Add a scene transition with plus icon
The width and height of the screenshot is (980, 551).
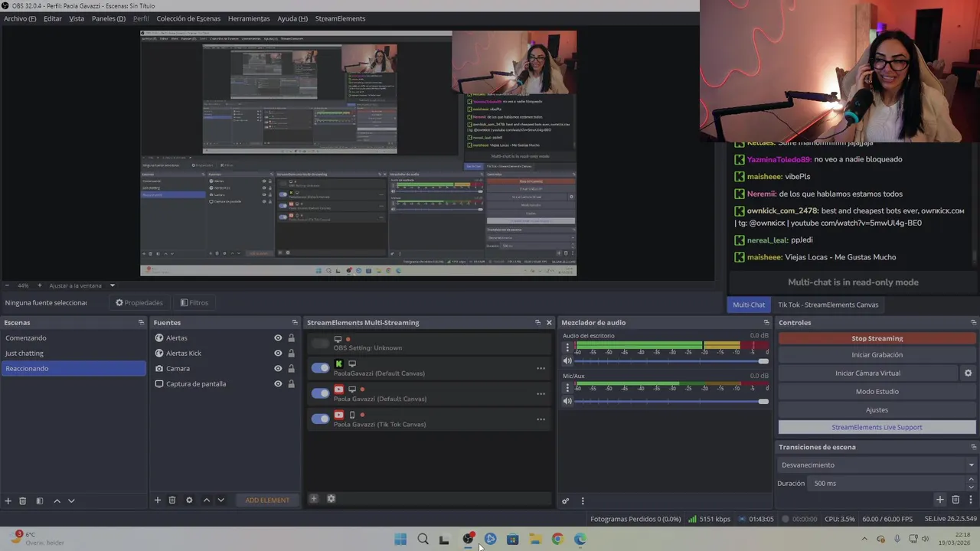pos(939,500)
